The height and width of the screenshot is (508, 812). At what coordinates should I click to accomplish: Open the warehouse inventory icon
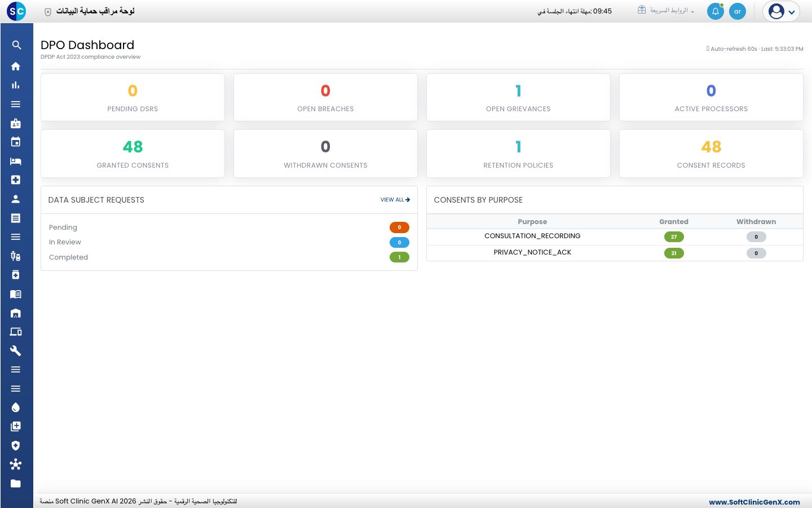coord(16,313)
